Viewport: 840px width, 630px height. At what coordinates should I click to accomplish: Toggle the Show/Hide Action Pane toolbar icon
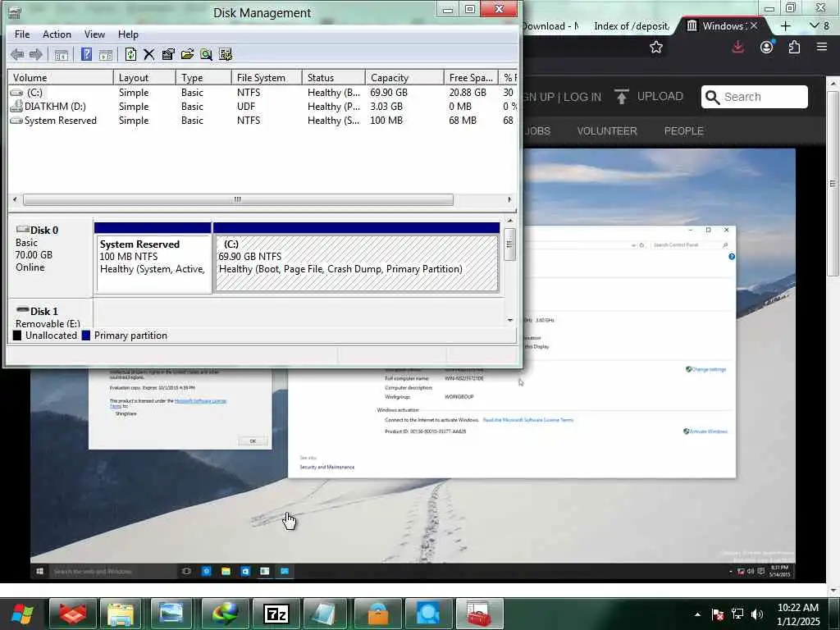click(106, 54)
